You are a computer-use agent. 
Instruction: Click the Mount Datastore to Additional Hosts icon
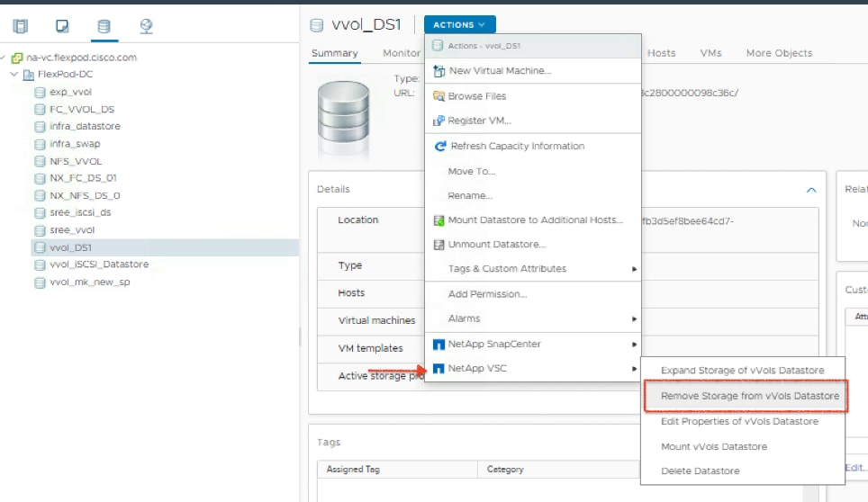coord(439,220)
